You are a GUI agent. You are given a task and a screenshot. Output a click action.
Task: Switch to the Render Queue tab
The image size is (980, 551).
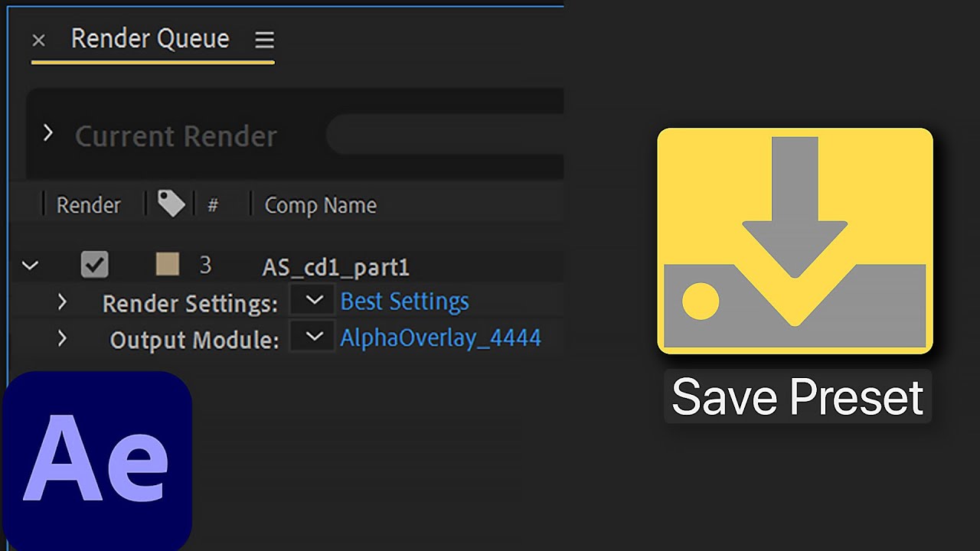[x=150, y=39]
